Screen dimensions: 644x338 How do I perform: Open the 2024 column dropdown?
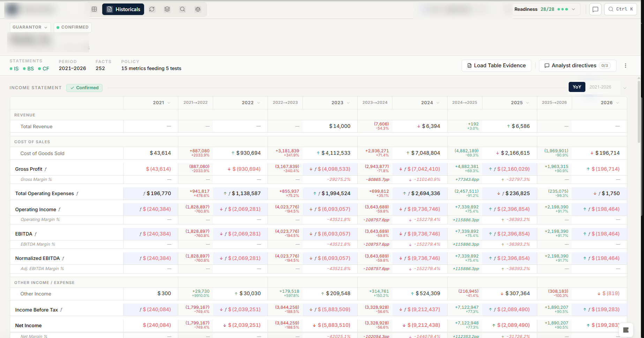pos(438,103)
